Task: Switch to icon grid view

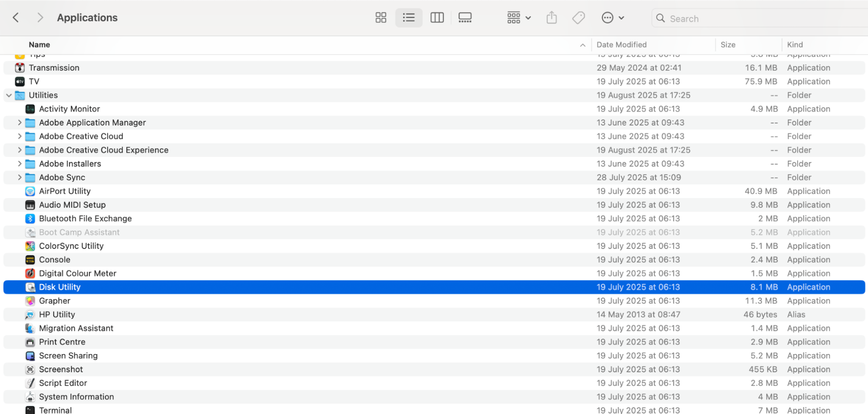Action: point(380,18)
